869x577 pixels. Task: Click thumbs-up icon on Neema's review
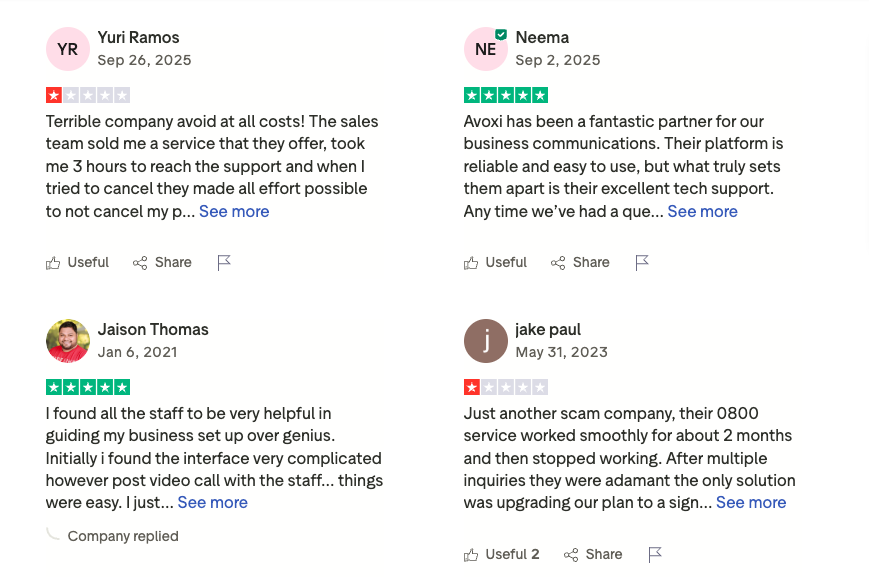click(x=471, y=263)
